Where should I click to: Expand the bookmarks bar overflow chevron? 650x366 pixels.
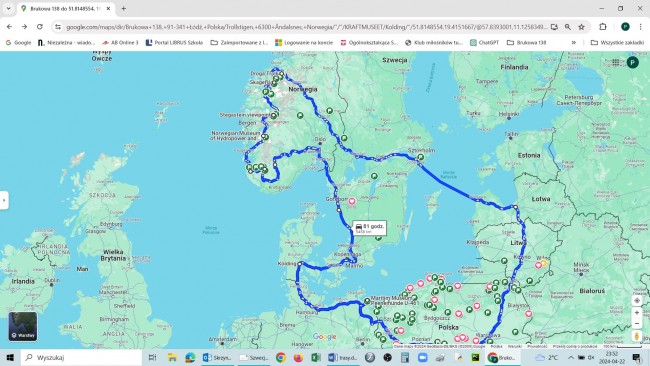[574, 42]
